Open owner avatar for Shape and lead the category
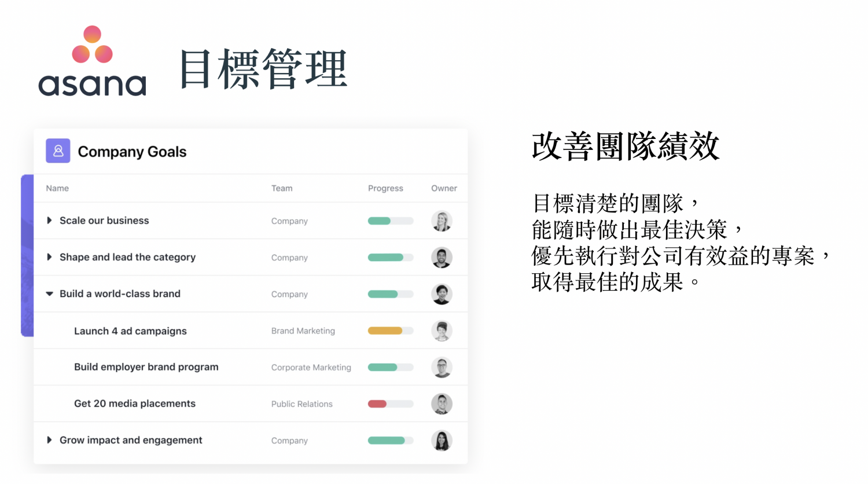 (442, 258)
